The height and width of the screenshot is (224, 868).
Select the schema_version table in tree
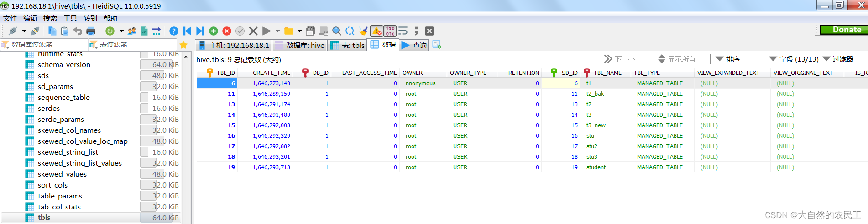[x=64, y=65]
